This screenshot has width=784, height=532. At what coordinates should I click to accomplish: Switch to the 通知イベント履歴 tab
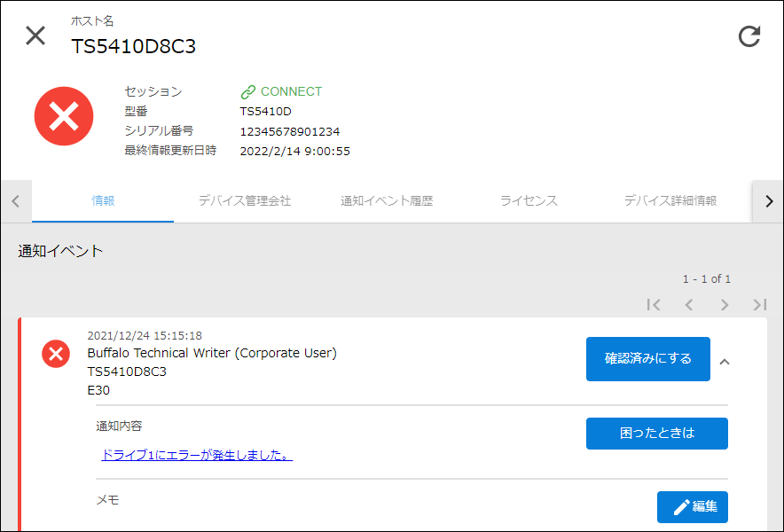[x=385, y=200]
